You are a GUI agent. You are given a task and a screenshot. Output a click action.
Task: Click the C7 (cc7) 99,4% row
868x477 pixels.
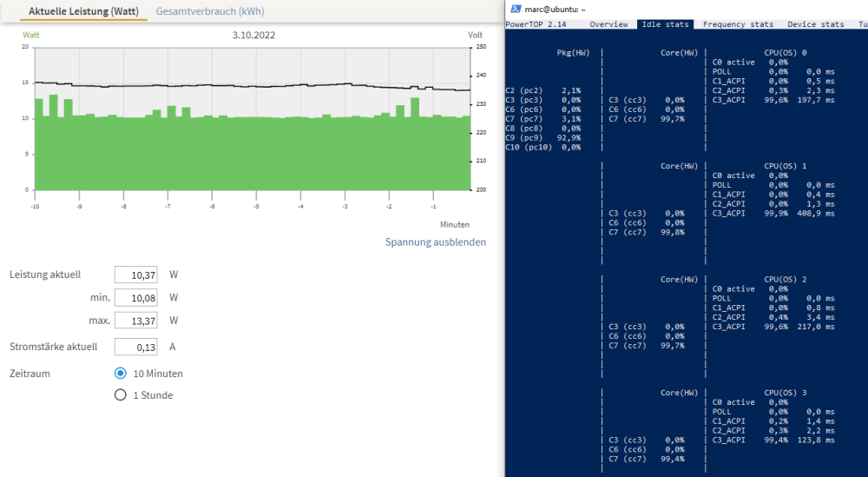pyautogui.click(x=647, y=460)
